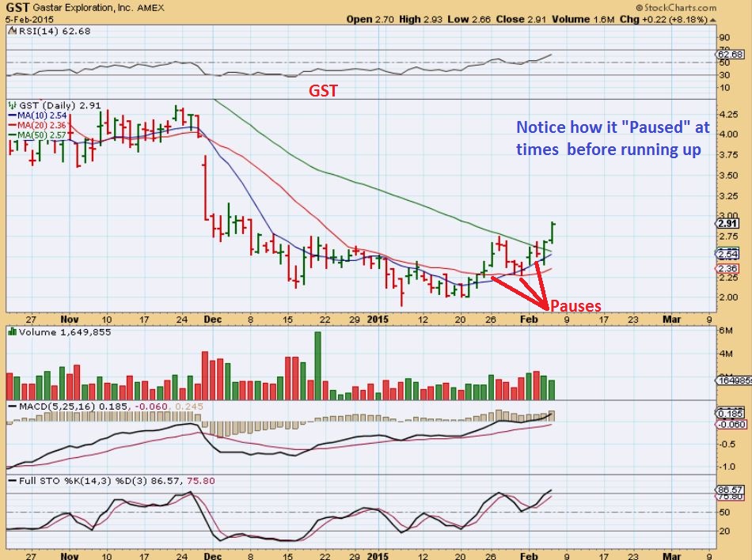Click the 4.25 price level on the right axis
This screenshot has height=560, width=752.
pyautogui.click(x=728, y=115)
